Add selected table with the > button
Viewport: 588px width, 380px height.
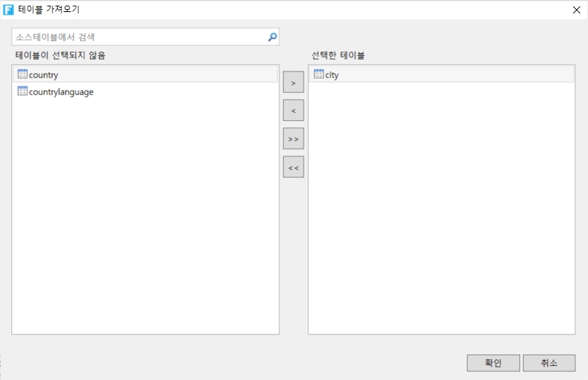293,82
